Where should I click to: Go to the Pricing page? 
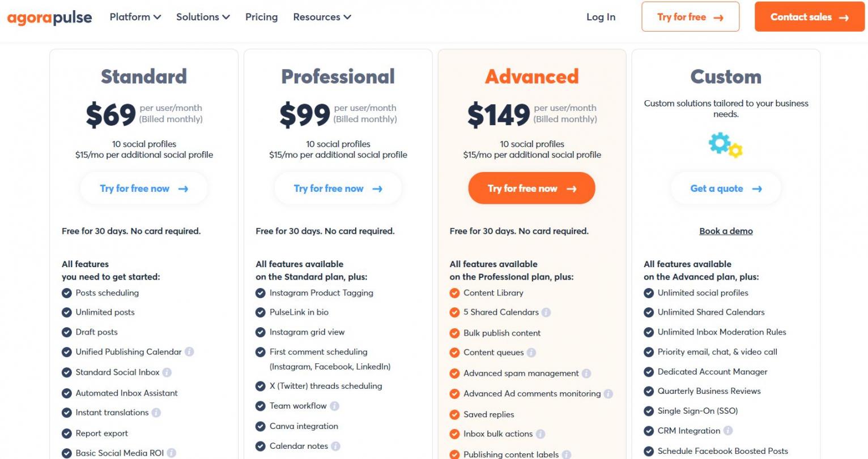[x=261, y=17]
